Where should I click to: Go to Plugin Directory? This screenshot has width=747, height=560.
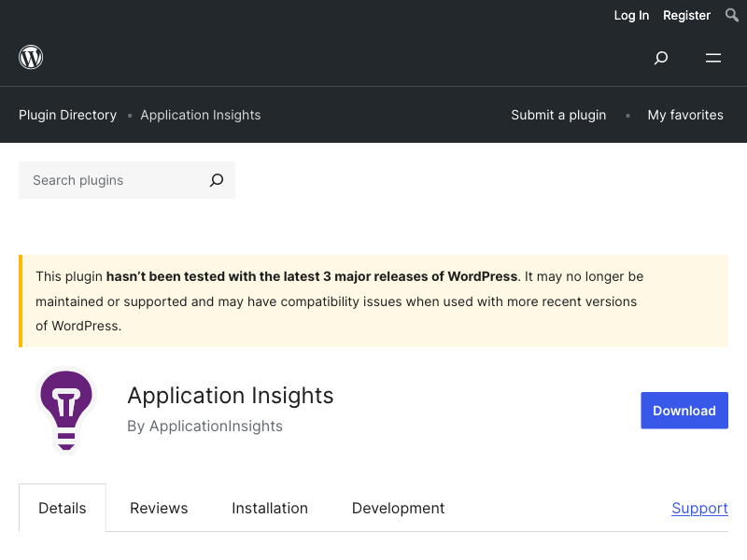click(x=67, y=115)
